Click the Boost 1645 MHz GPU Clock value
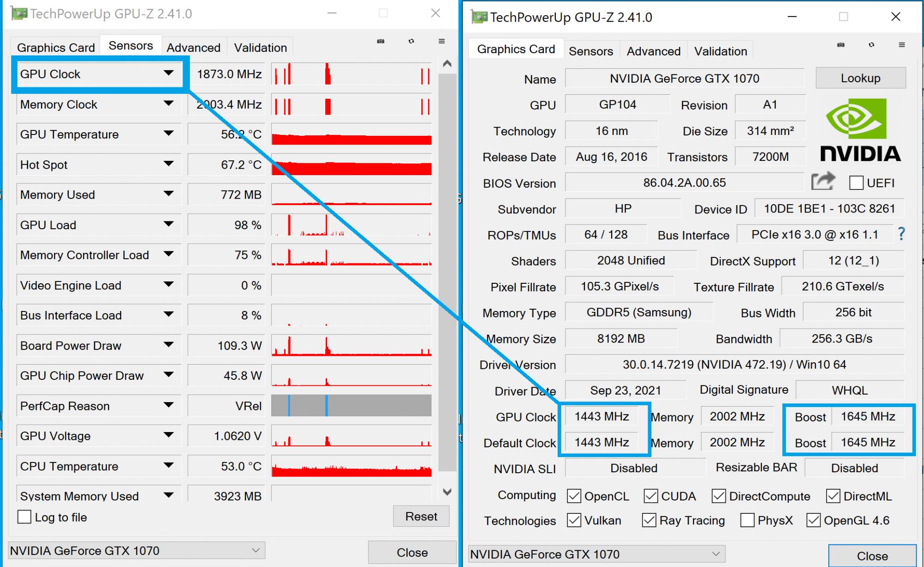 pyautogui.click(x=868, y=416)
